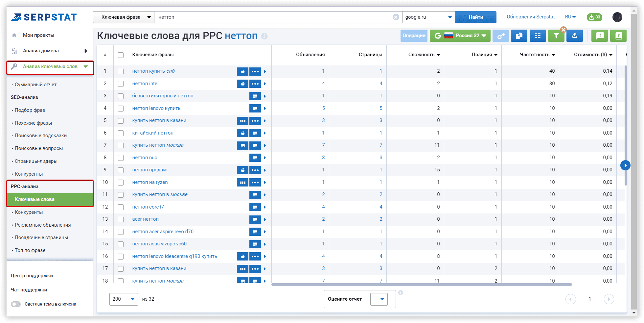Toggle the Светлая тема включена switch
The height and width of the screenshot is (323, 644).
[16, 304]
